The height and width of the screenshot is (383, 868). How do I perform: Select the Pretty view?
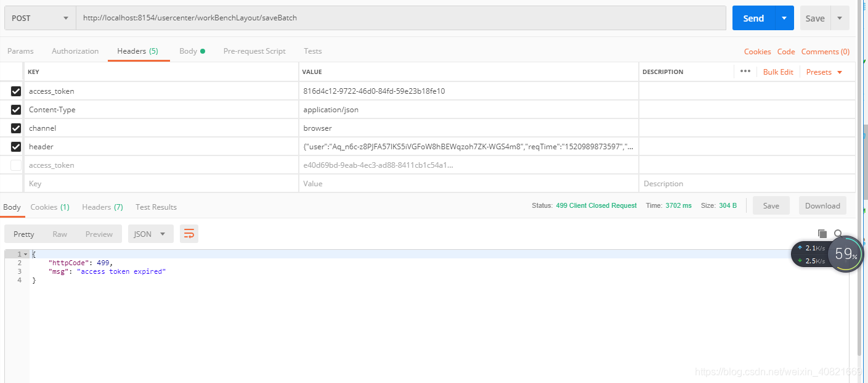24,234
